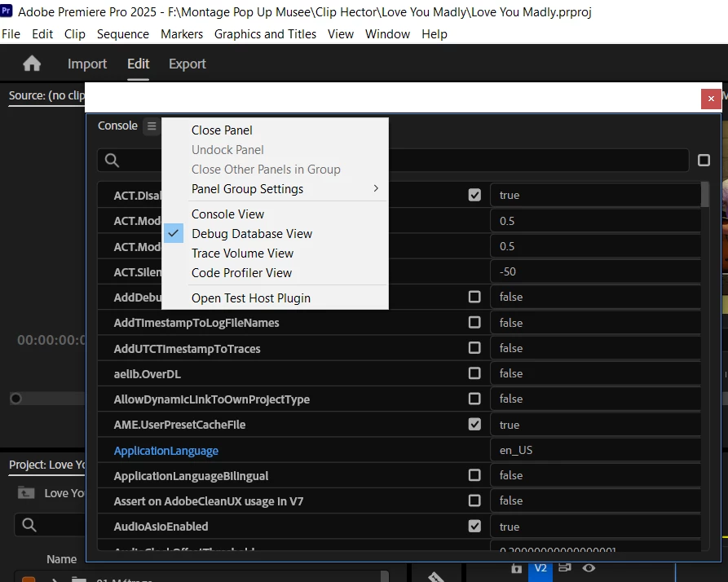The image size is (728, 582).
Task: Open the Window menu
Action: (x=388, y=34)
